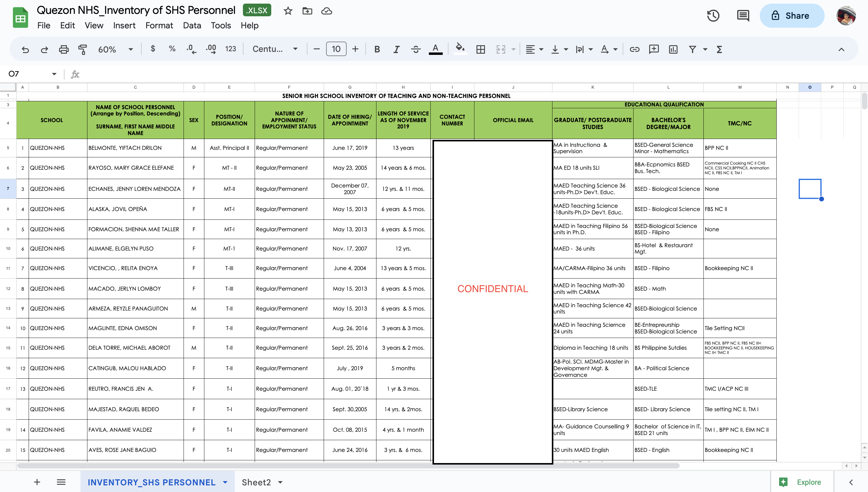
Task: Open the comments history icon
Action: [x=743, y=16]
